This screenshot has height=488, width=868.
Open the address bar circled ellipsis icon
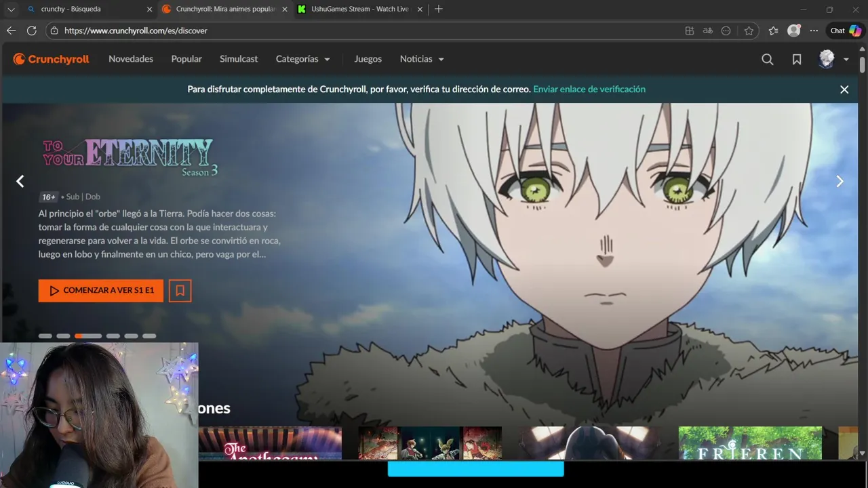click(x=726, y=30)
